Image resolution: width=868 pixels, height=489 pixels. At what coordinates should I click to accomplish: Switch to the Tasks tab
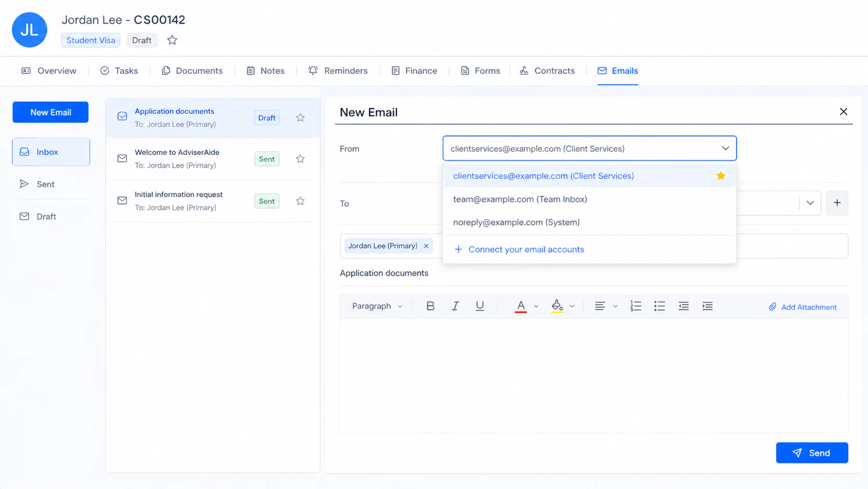(119, 71)
